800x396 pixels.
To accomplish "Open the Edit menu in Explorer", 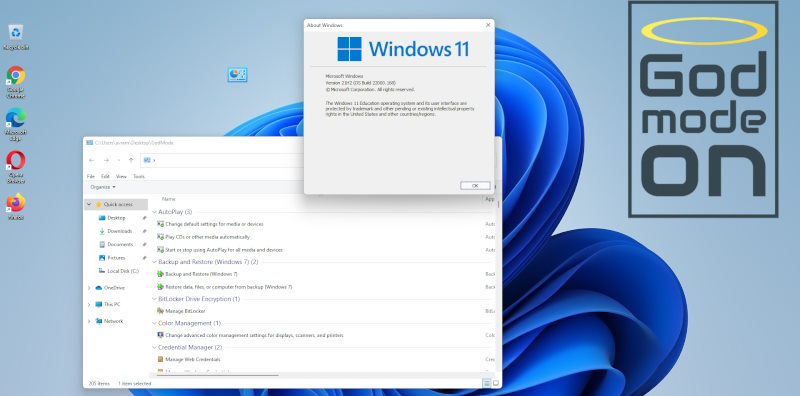I will 105,176.
